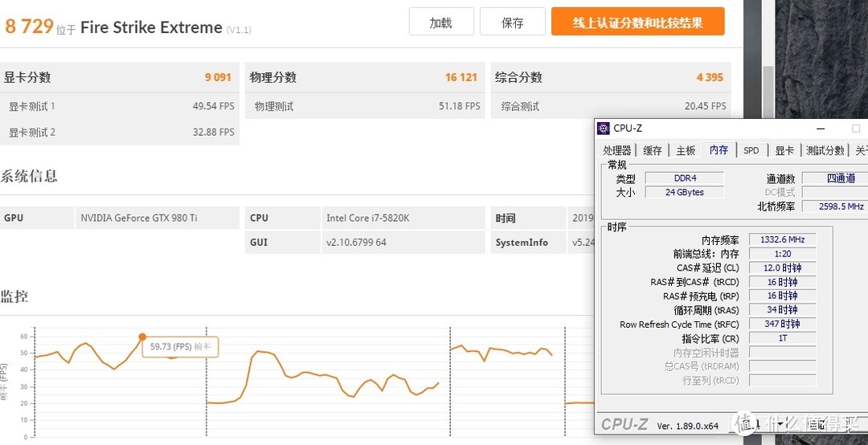868x445 pixels.
Task: Minimize the CPU-Z window
Action: coord(821,129)
